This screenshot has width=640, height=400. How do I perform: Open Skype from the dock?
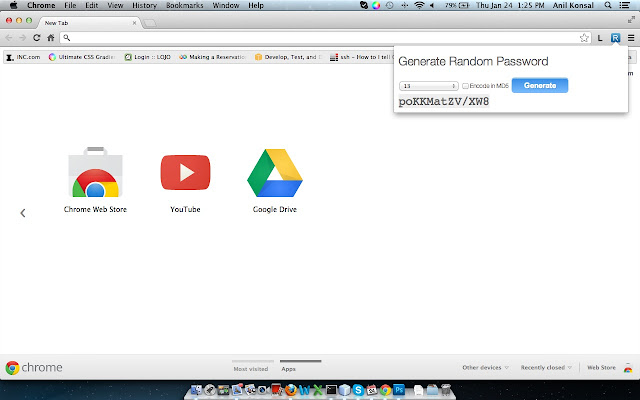click(358, 390)
